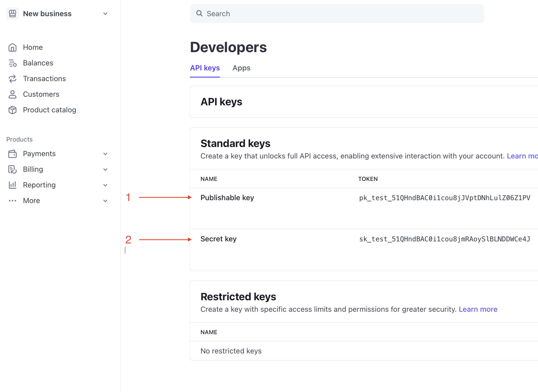
Task: Click the Reporting bar chart icon
Action: point(13,185)
